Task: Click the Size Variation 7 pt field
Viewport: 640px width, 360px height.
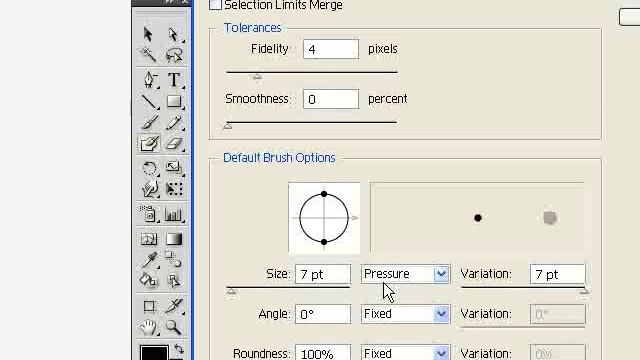Action: click(x=558, y=274)
